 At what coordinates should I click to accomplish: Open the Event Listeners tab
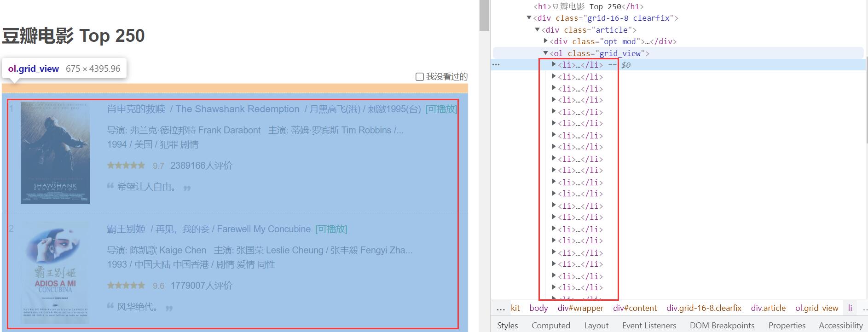tap(649, 325)
